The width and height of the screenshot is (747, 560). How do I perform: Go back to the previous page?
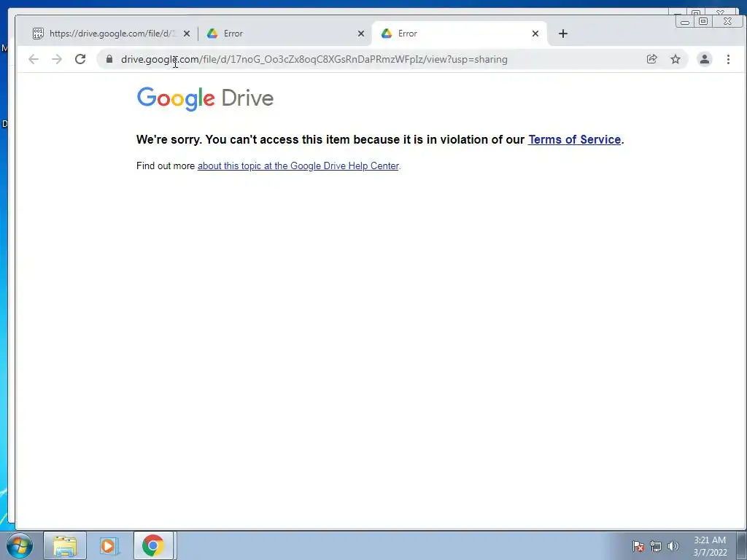click(34, 59)
